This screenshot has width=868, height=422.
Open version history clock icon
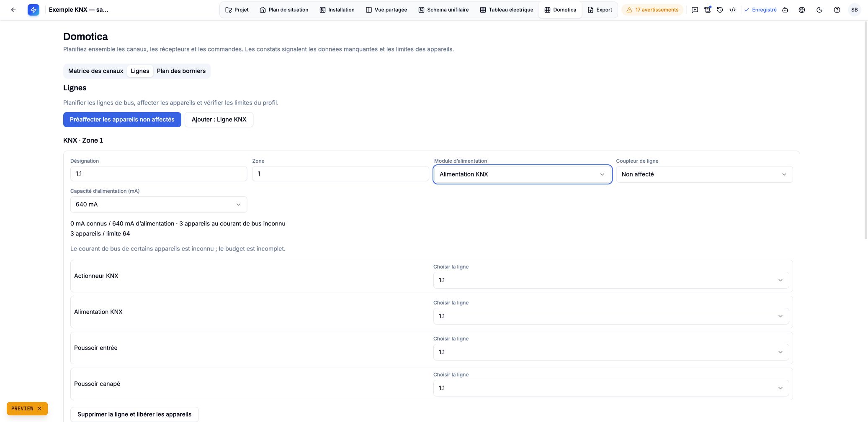click(720, 10)
